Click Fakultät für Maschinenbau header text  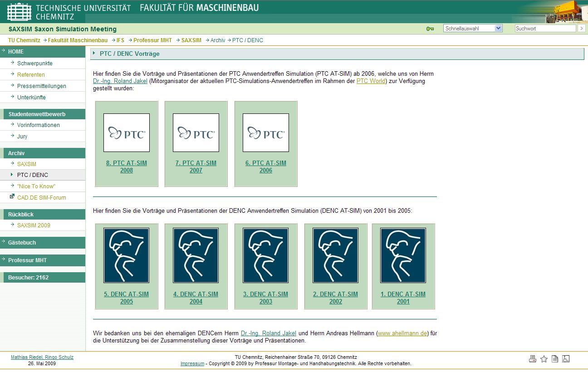coord(199,8)
